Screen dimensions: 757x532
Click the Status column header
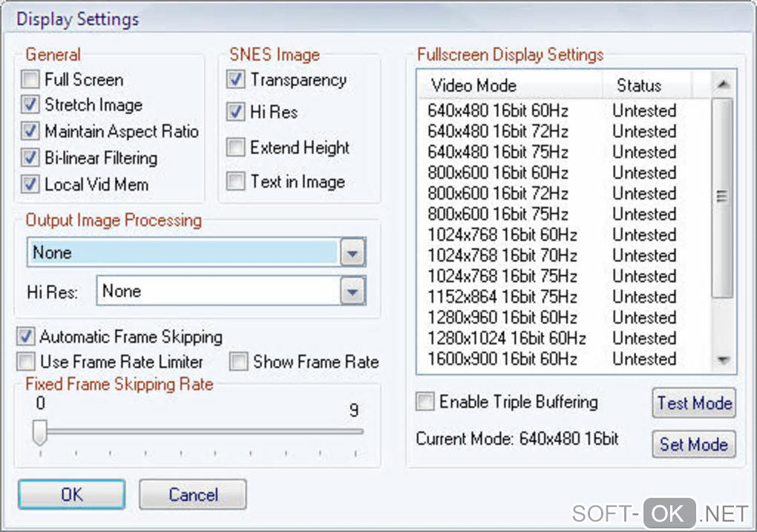click(x=639, y=85)
